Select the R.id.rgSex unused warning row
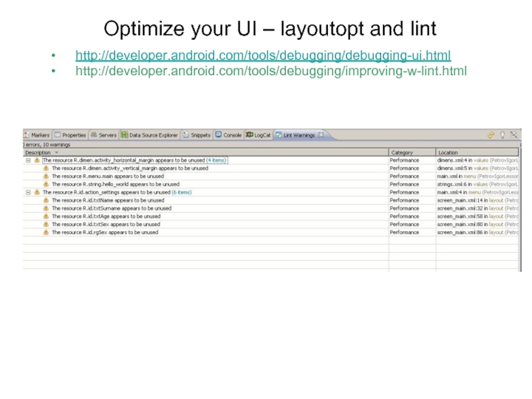Viewport: 532px width, 399px height. click(x=104, y=232)
